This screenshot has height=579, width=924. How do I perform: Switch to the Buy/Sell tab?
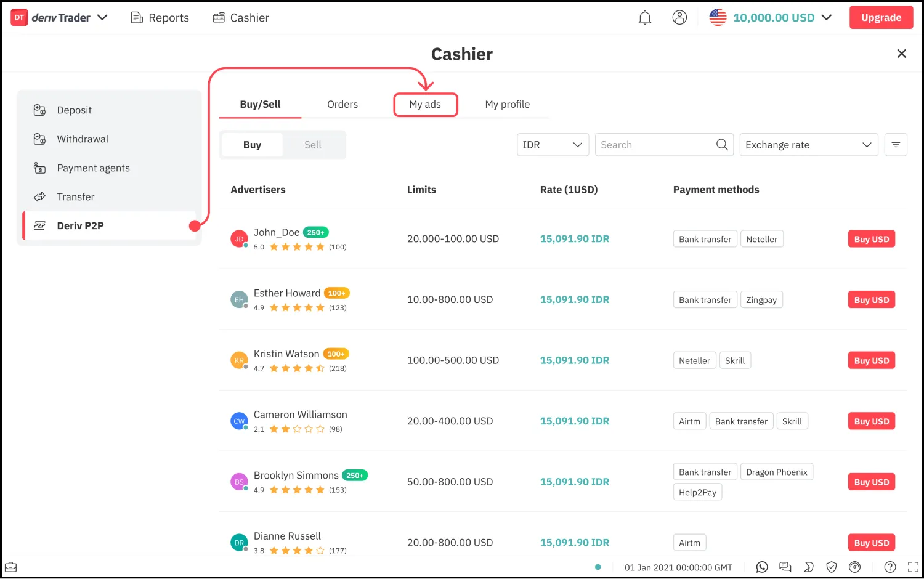pyautogui.click(x=260, y=105)
